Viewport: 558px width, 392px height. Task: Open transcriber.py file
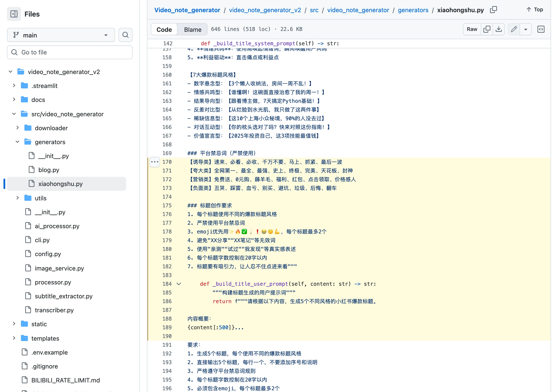tap(54, 310)
